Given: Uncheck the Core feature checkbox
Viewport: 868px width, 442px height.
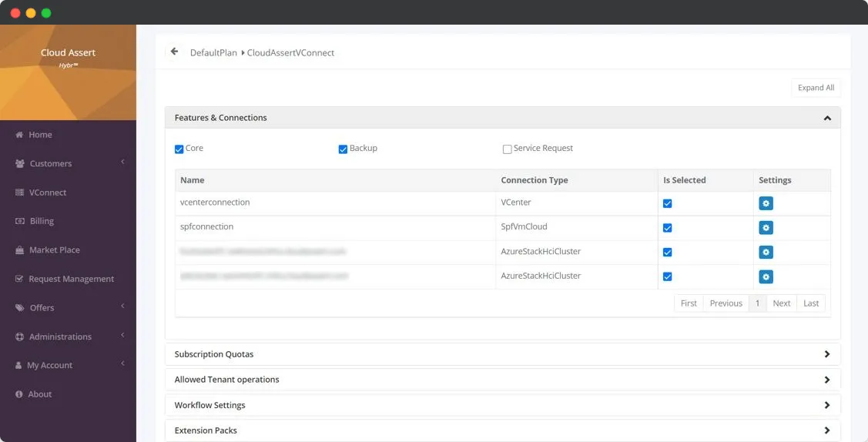Looking at the screenshot, I should tap(179, 149).
